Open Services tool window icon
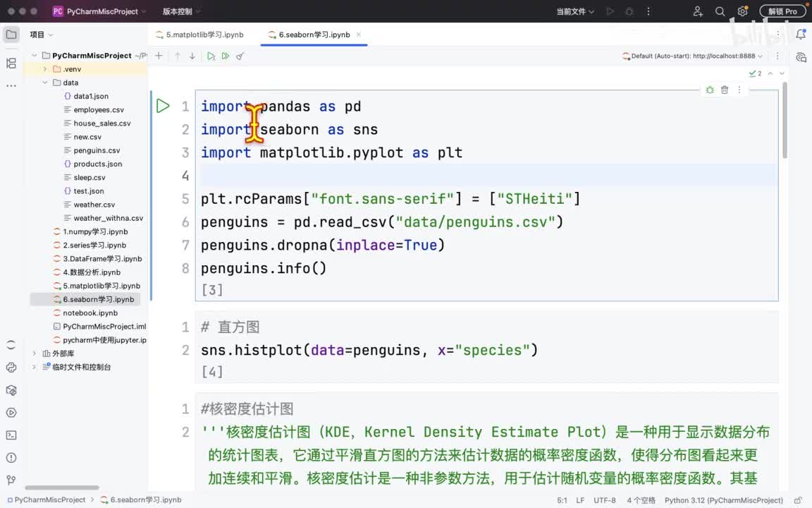The width and height of the screenshot is (812, 508). click(x=11, y=413)
